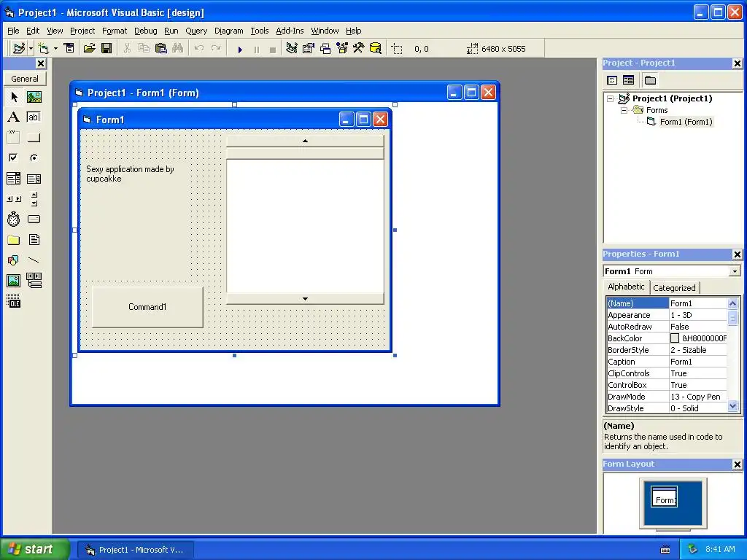Select the Data control tool
This screenshot has width=747, height=560.
pyautogui.click(x=34, y=281)
